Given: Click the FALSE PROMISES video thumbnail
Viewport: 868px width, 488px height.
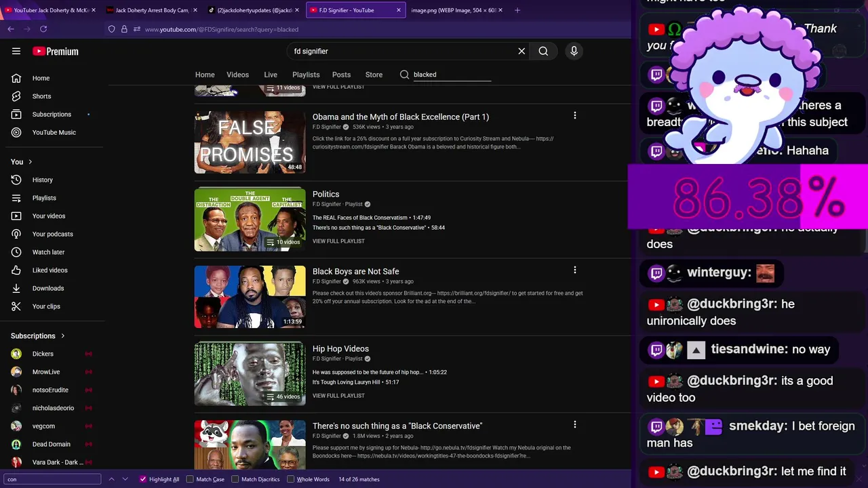Looking at the screenshot, I should pyautogui.click(x=250, y=142).
